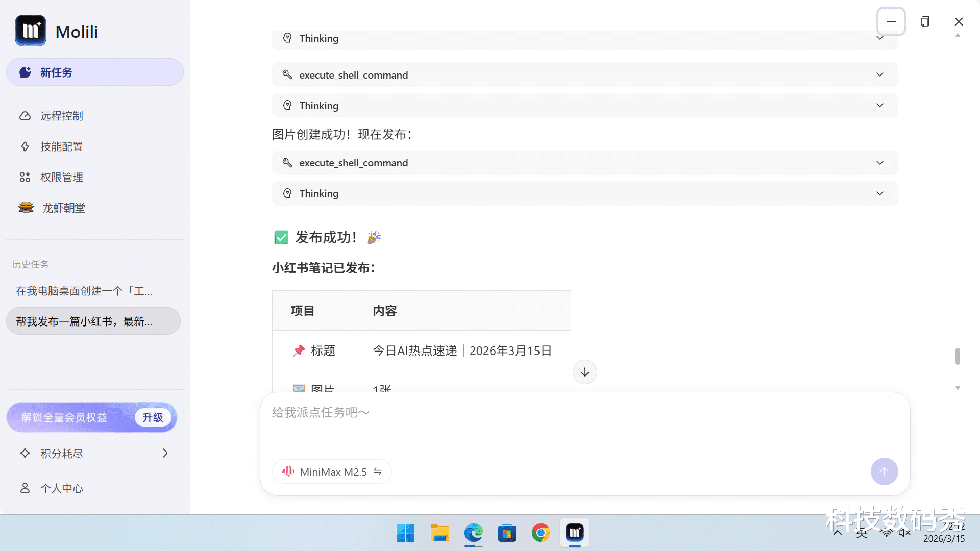Click scroll-to-bottom down arrow button
This screenshot has width=980, height=551.
(x=585, y=372)
